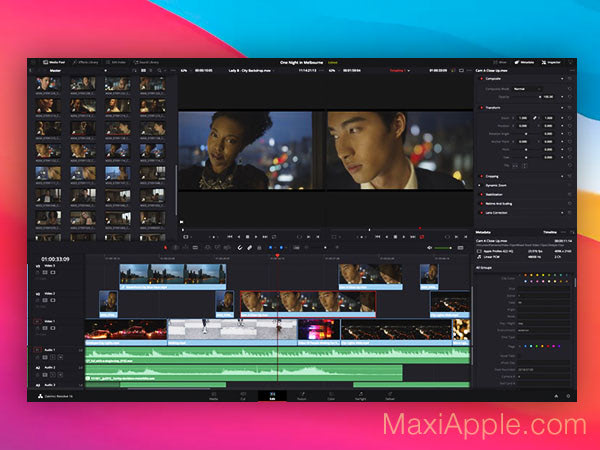Toggle the Linked Selection chain icon
This screenshot has height=450, width=600.
tap(249, 248)
